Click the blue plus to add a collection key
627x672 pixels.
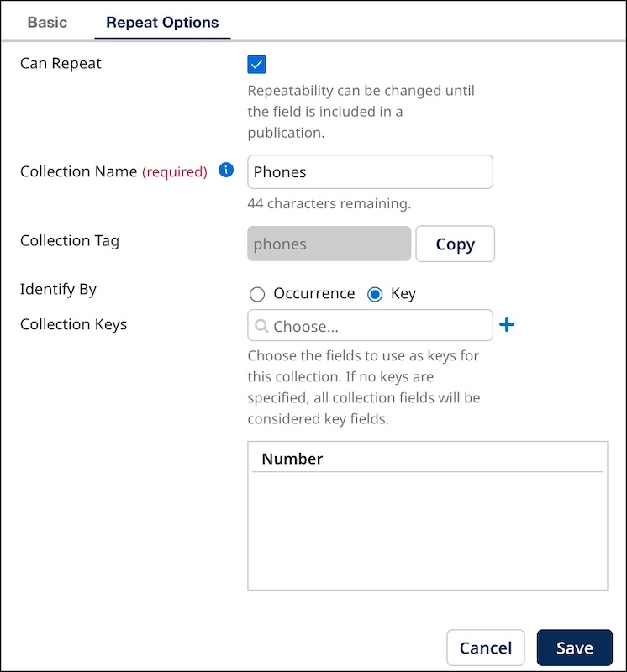tap(507, 324)
